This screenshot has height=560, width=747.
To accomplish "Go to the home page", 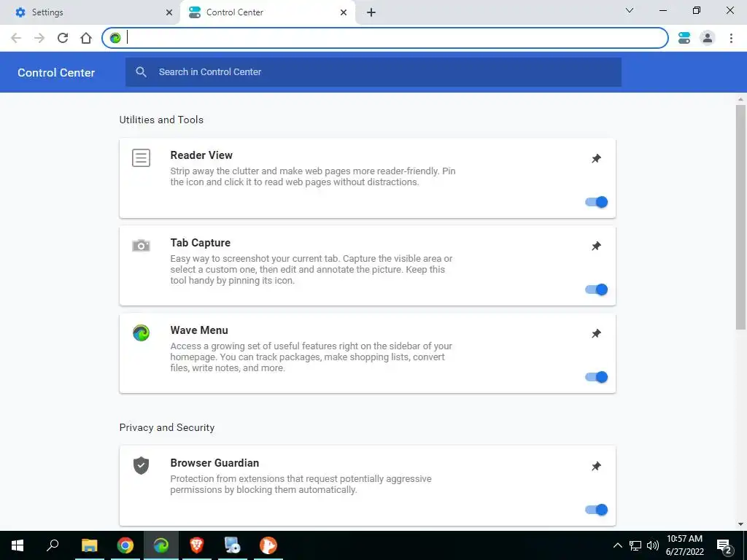I will 86,38.
